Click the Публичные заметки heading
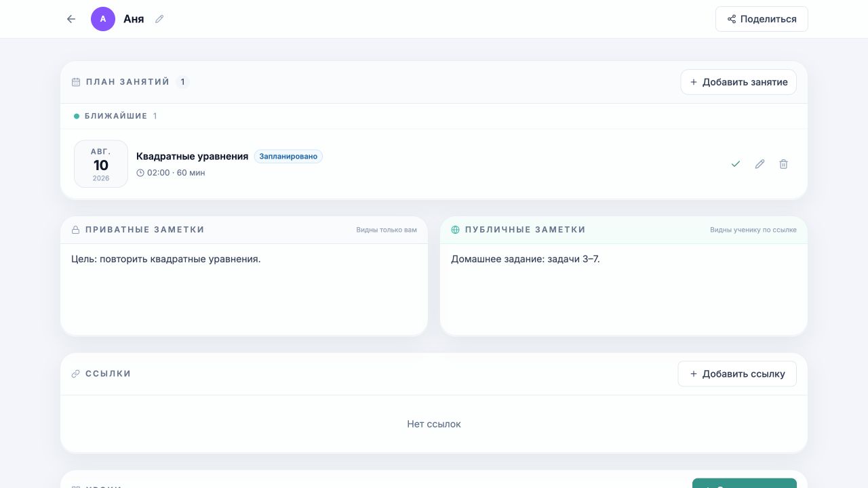This screenshot has height=488, width=868. click(526, 230)
